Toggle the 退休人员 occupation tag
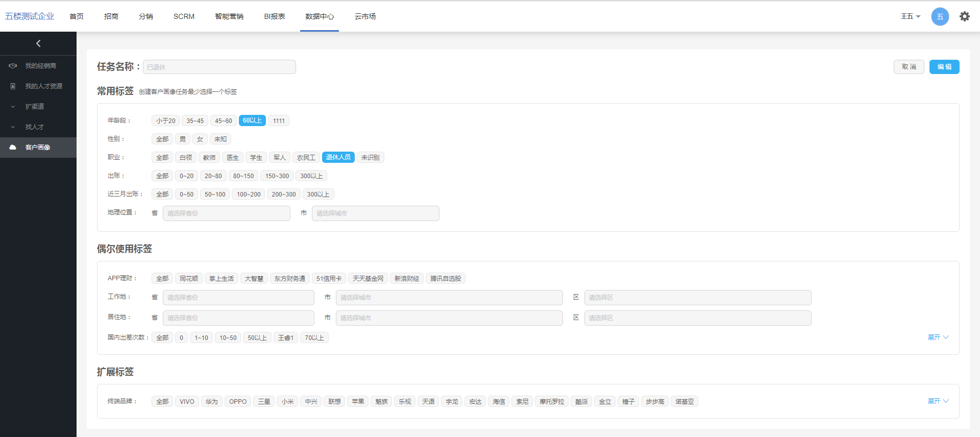This screenshot has width=980, height=437. (338, 157)
